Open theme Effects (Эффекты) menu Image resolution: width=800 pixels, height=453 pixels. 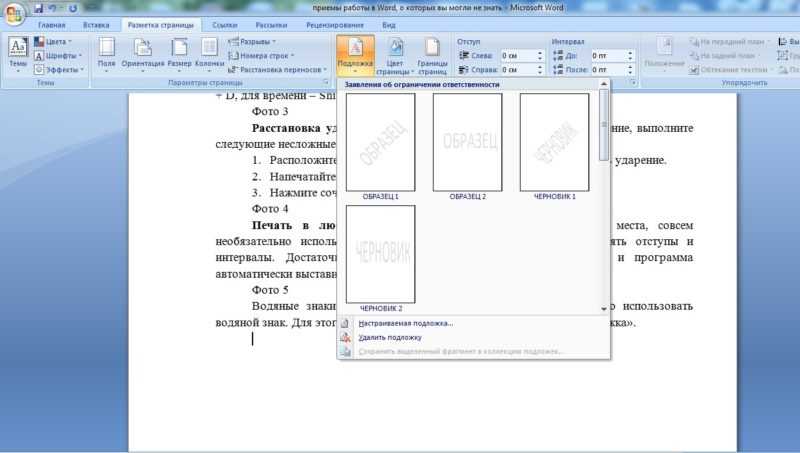59,69
